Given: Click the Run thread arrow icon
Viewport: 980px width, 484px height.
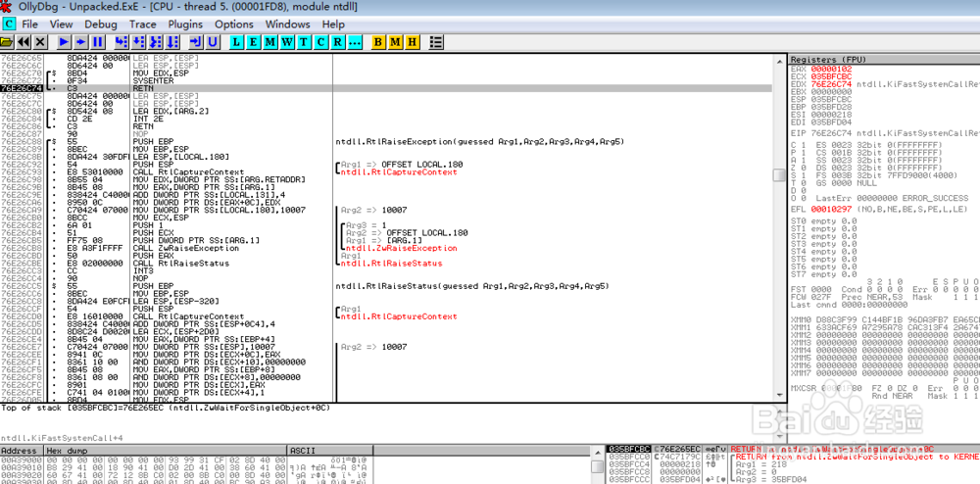Looking at the screenshot, I should (80, 42).
